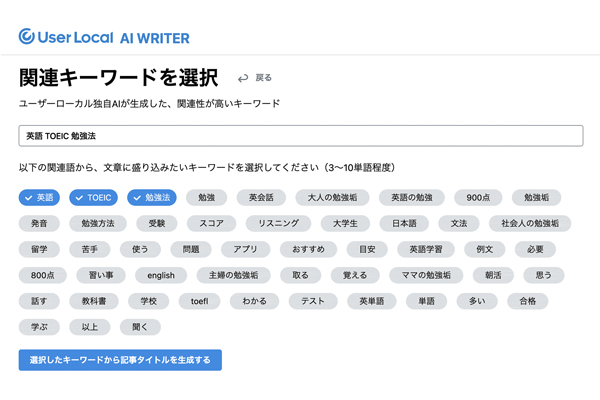Toggle the 聞く keyword chip
Viewport: 600px width, 400px height.
tap(139, 326)
